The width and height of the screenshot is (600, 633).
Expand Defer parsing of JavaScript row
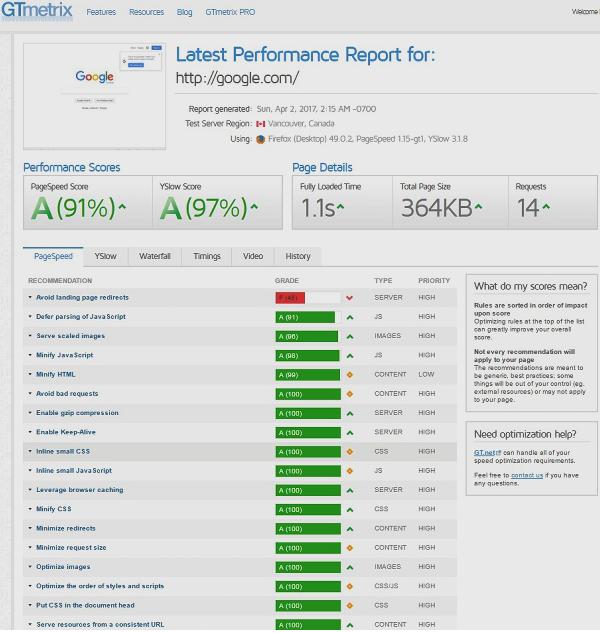tap(30, 317)
